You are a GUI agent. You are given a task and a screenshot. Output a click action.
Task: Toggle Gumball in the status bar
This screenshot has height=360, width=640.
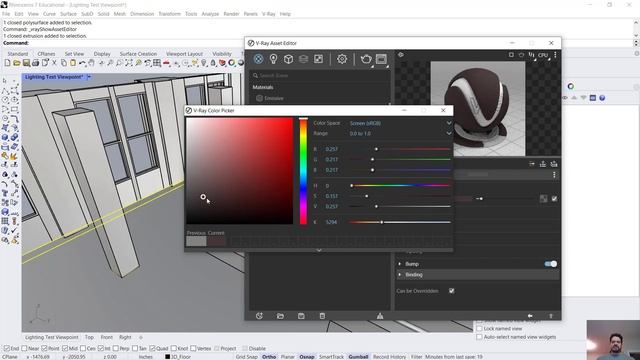point(358,357)
